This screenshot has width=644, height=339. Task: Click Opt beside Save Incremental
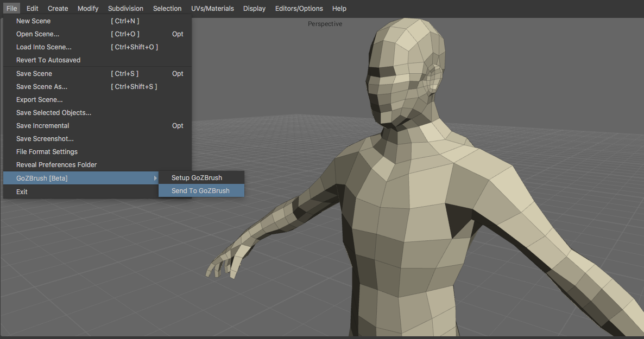coord(178,126)
